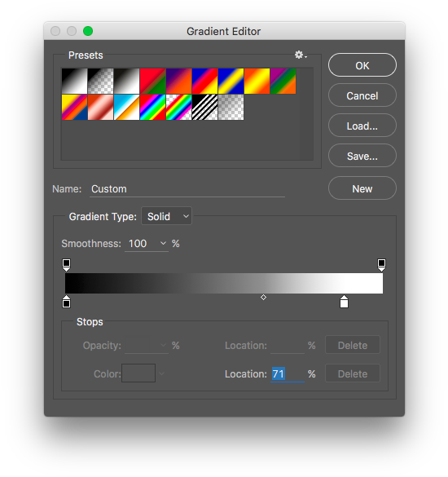The height and width of the screenshot is (477, 448).
Task: Click the New button to save preset
Action: [x=362, y=188]
